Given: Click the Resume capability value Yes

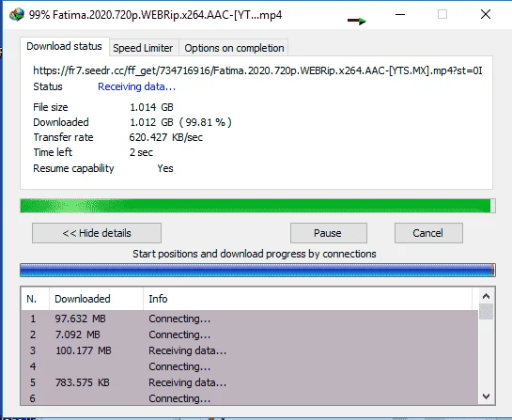Looking at the screenshot, I should point(165,168).
